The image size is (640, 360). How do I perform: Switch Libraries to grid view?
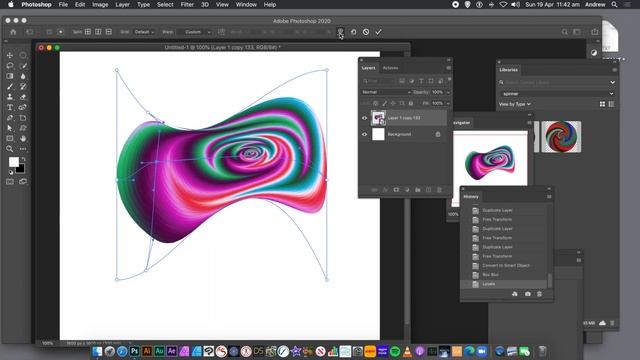602,104
